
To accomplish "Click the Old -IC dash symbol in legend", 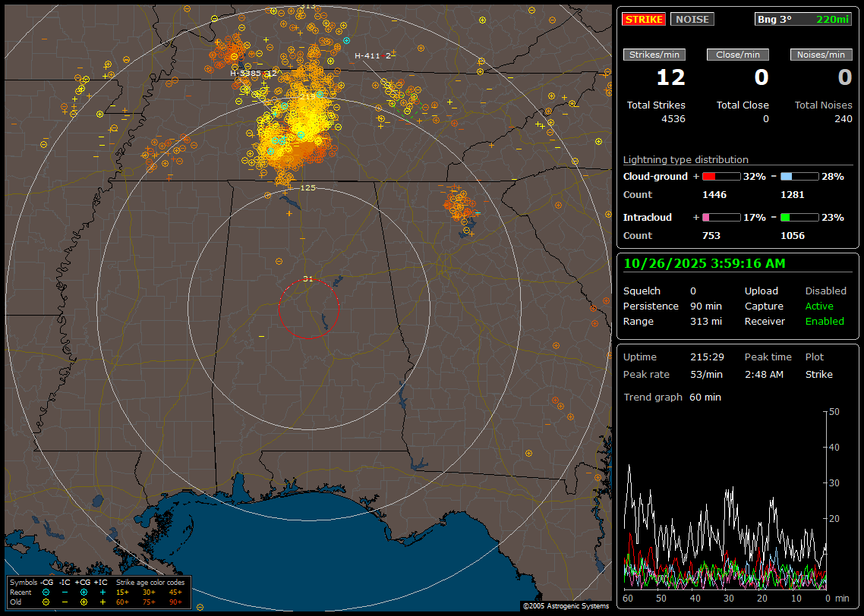I will click(65, 602).
